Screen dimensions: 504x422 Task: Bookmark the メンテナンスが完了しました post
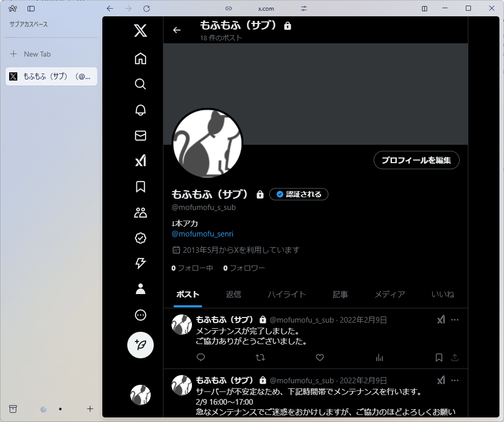[x=439, y=358]
